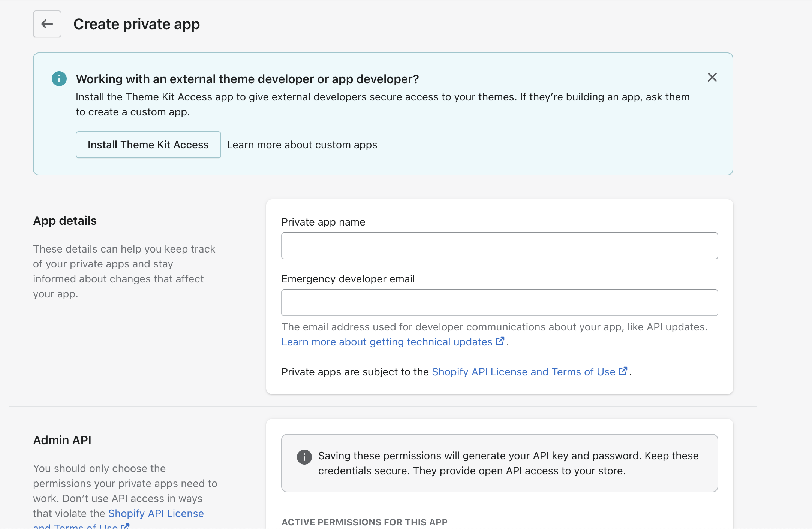Click the Create private app page title
This screenshot has height=529, width=812.
[x=136, y=24]
